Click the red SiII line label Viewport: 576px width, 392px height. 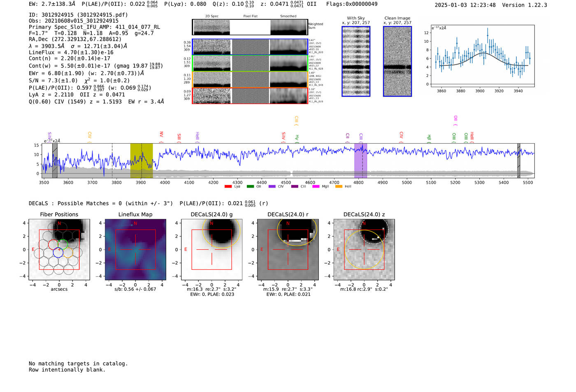tap(179, 138)
